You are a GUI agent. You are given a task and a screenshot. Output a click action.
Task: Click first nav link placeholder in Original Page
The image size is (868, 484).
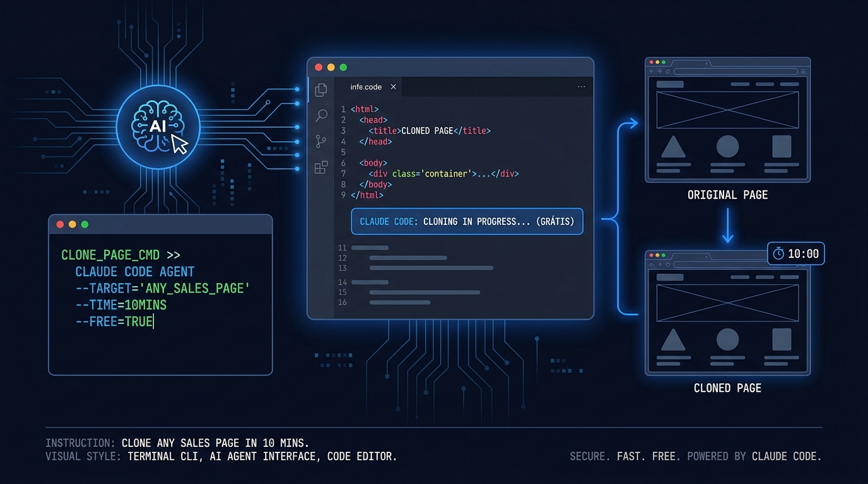click(x=740, y=84)
